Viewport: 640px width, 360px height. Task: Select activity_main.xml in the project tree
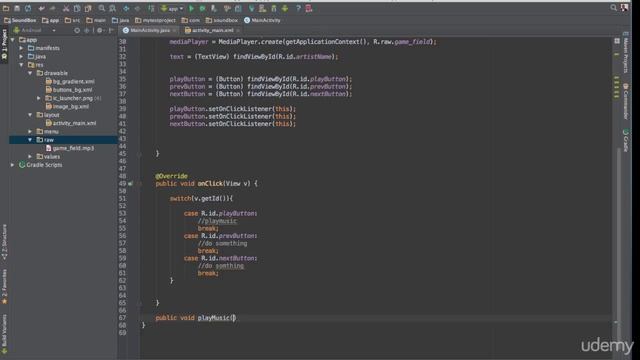[x=71, y=123]
